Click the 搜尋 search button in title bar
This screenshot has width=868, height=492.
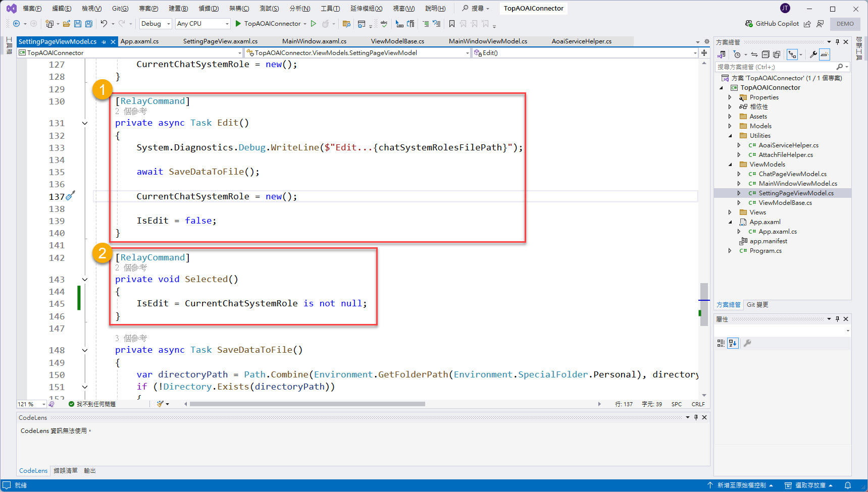point(476,9)
